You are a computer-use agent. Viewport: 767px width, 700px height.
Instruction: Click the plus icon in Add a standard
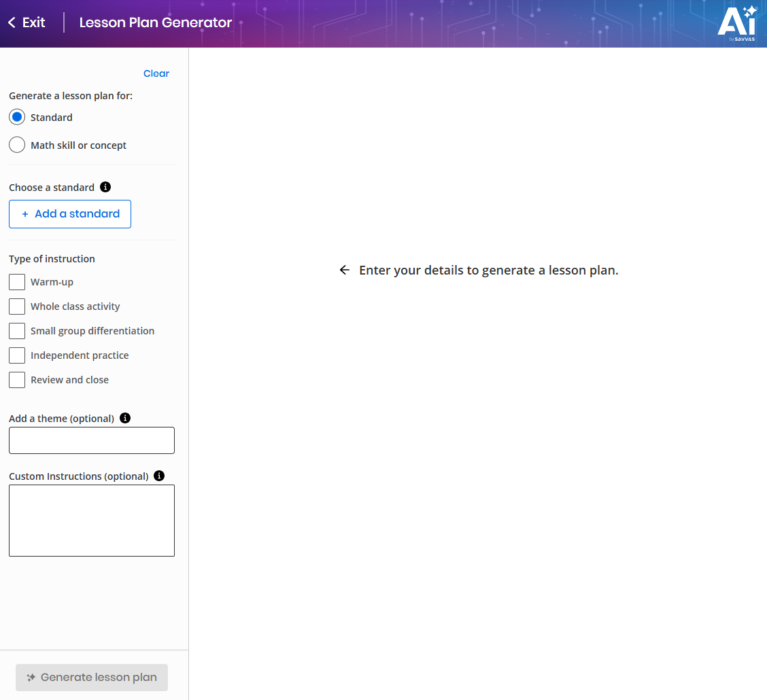27,213
